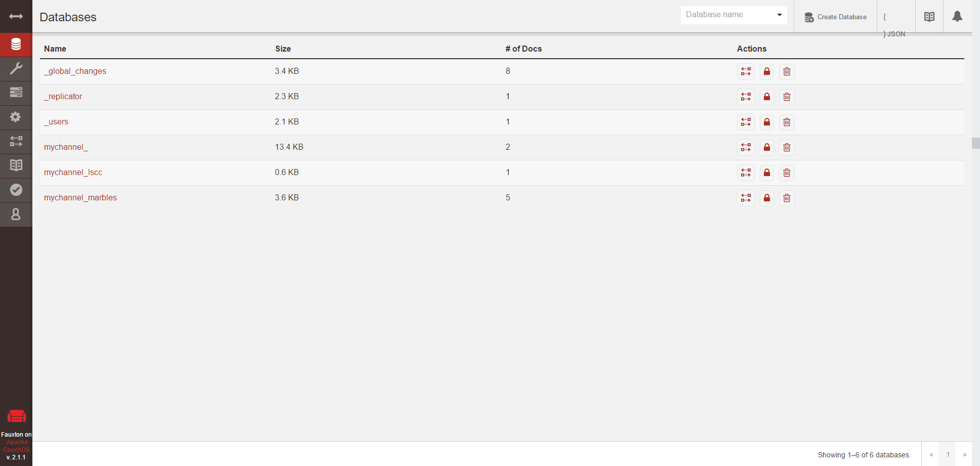Image resolution: width=980 pixels, height=466 pixels.
Task: Open the user account icon in sidebar
Action: pyautogui.click(x=16, y=214)
